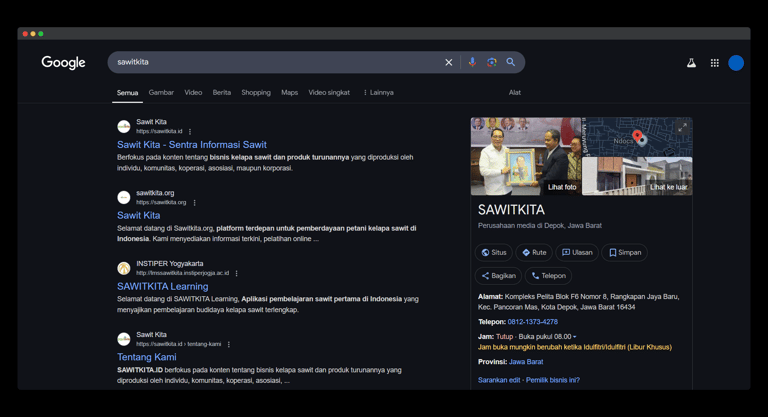The height and width of the screenshot is (417, 768).
Task: Switch to the Shopping tab
Action: click(x=256, y=92)
